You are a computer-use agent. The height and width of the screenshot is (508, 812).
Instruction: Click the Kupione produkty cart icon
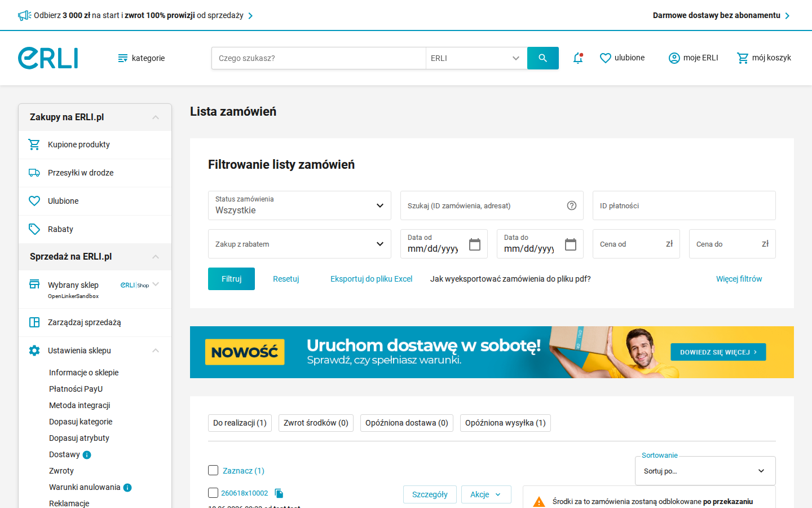pos(34,144)
